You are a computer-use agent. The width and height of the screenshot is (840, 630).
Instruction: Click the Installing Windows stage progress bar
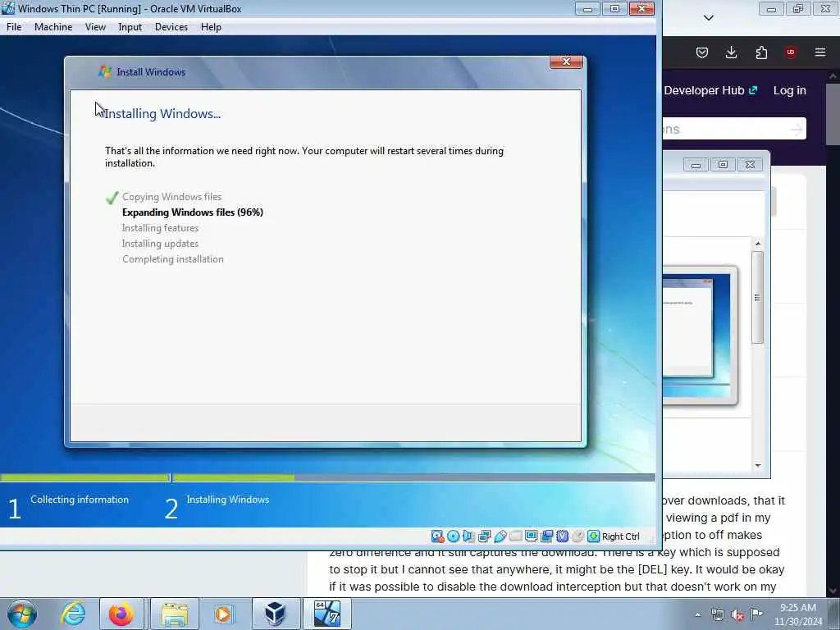pos(413,477)
